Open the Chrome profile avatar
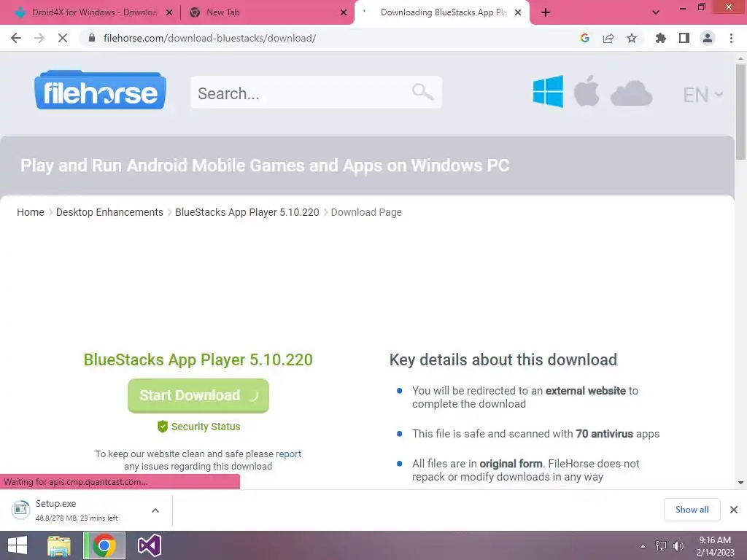747x560 pixels. point(708,38)
